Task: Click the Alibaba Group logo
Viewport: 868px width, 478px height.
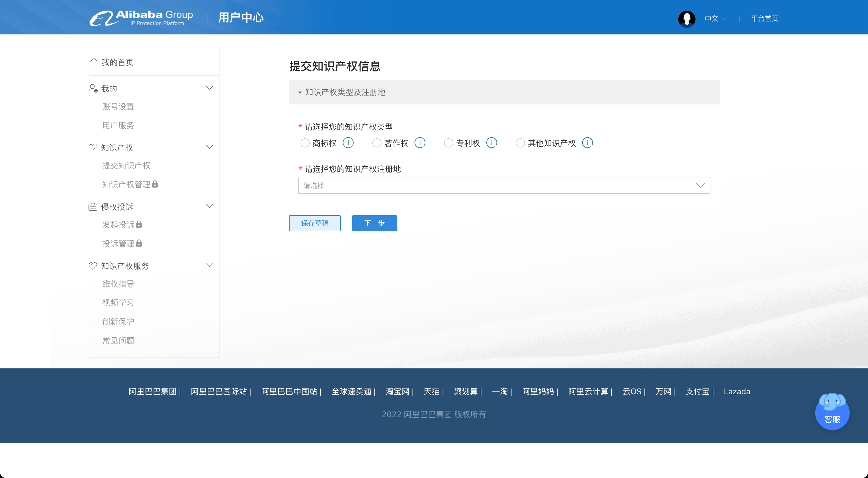Action: 141,18
